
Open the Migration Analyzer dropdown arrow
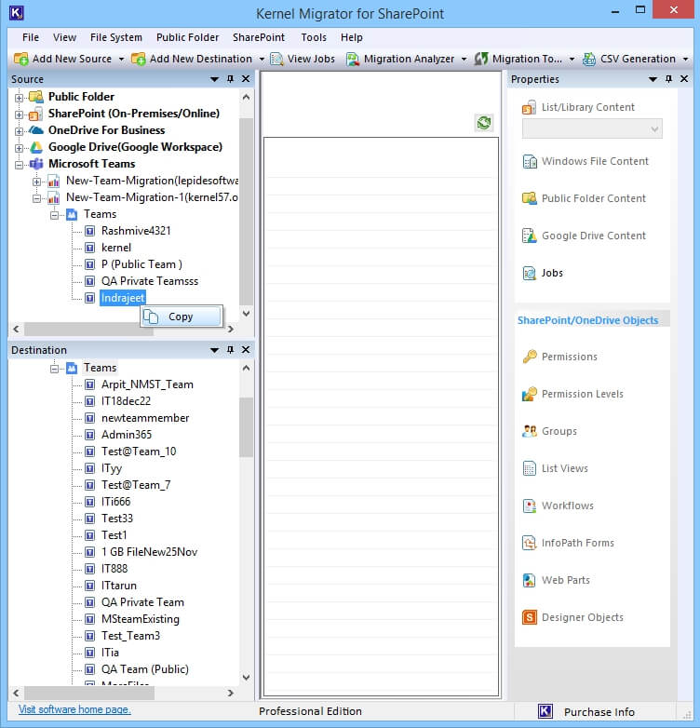pyautogui.click(x=464, y=59)
